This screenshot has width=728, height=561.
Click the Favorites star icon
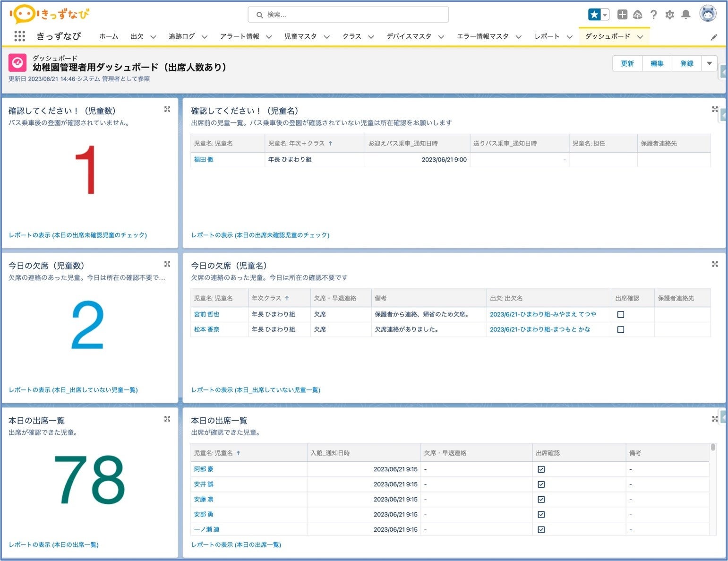pyautogui.click(x=594, y=15)
